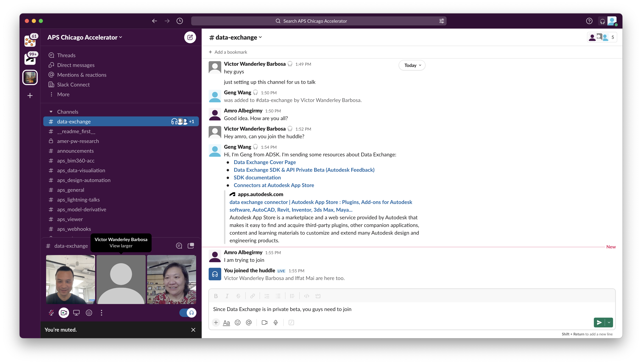
Task: Open the help question mark icon
Action: point(589,21)
